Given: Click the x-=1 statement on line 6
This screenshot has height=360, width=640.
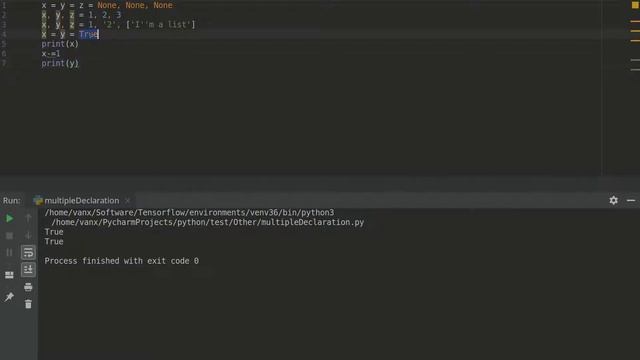Looking at the screenshot, I should [51, 53].
